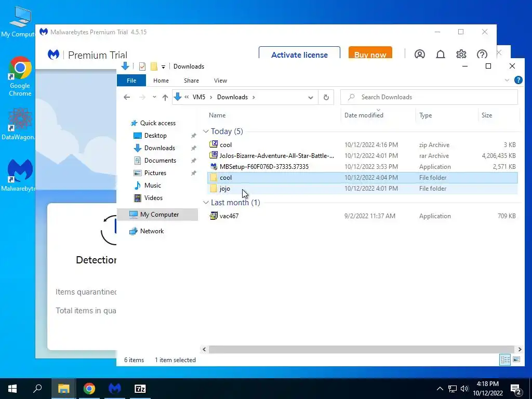Open Pictures in navigation pane
The height and width of the screenshot is (399, 532).
(x=155, y=172)
